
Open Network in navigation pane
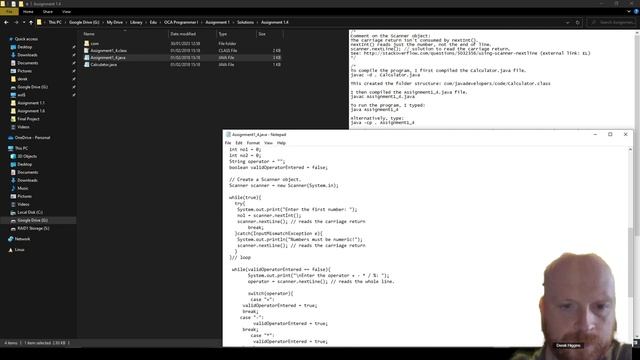[22, 239]
